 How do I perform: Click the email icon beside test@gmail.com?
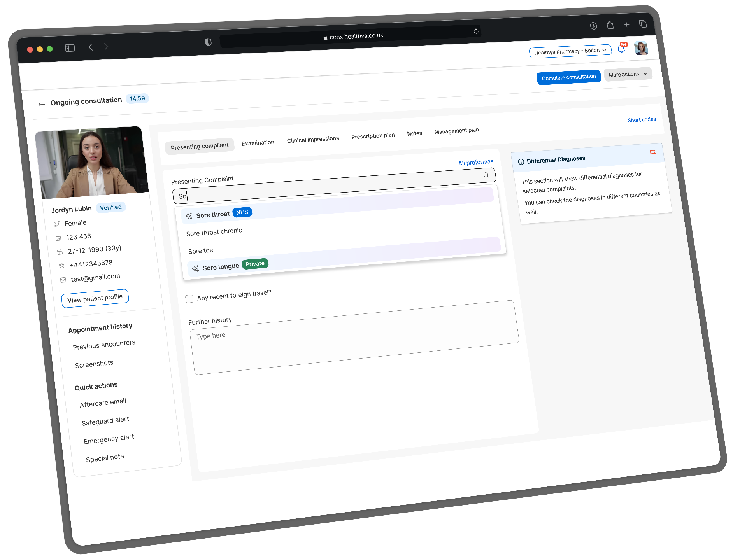tap(63, 280)
